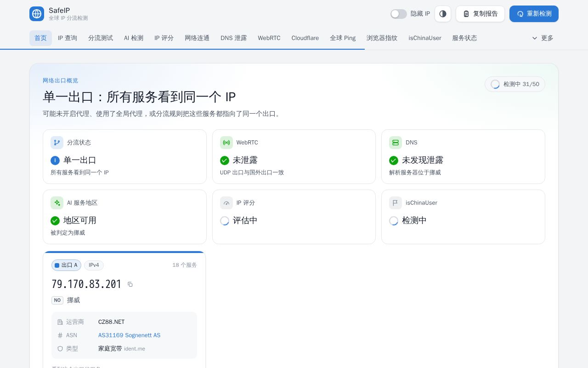Click the shield icon next to 类型
This screenshot has width=588, height=368.
[60, 349]
